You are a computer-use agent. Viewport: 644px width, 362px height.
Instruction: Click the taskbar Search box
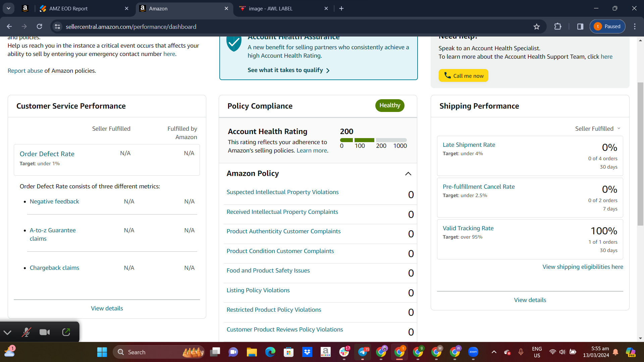159,352
